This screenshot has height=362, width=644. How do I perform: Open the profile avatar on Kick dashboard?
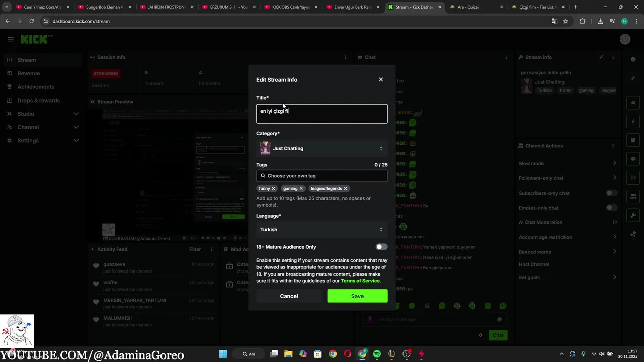(x=625, y=39)
